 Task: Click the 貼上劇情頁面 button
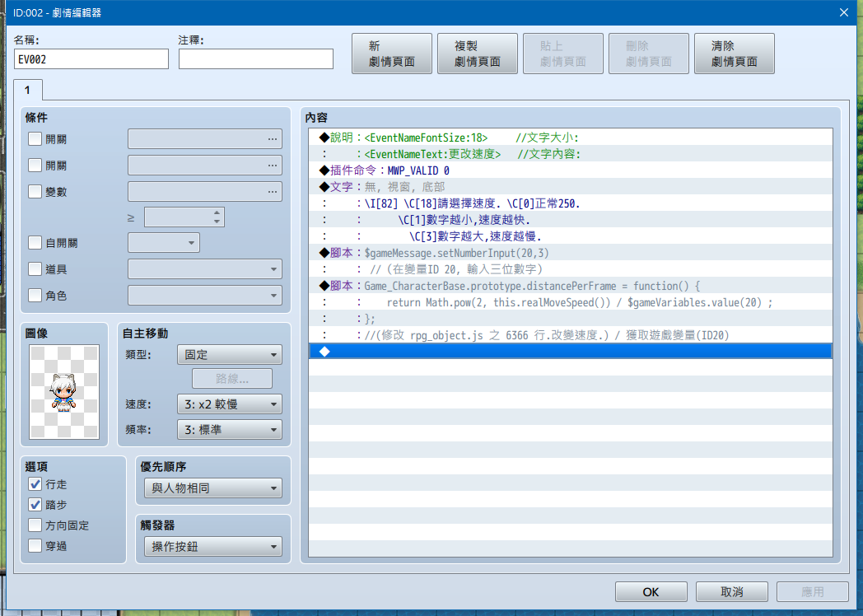coord(563,54)
